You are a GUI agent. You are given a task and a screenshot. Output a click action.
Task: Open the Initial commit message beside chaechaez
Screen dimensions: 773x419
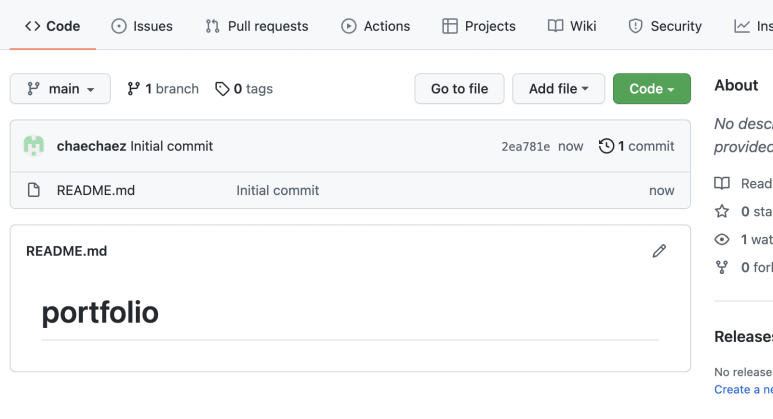pyautogui.click(x=172, y=146)
